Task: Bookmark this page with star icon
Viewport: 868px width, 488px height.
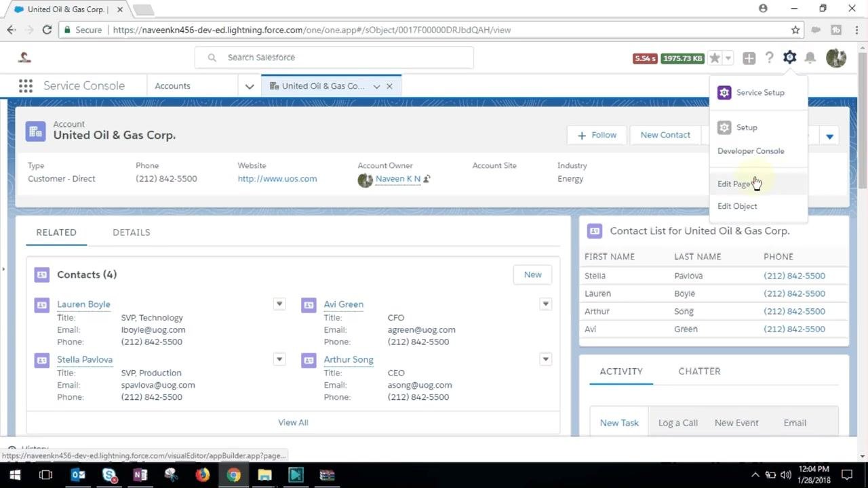Action: pyautogui.click(x=795, y=30)
